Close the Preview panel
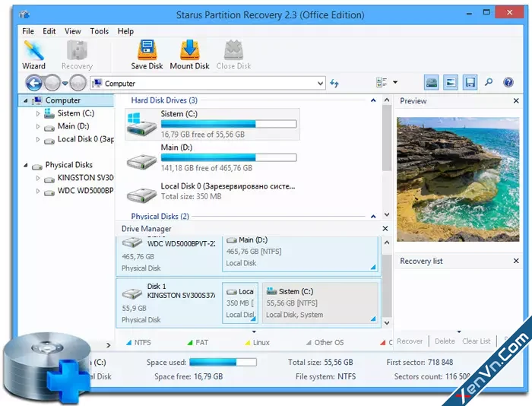This screenshot has height=406, width=532. (516, 101)
